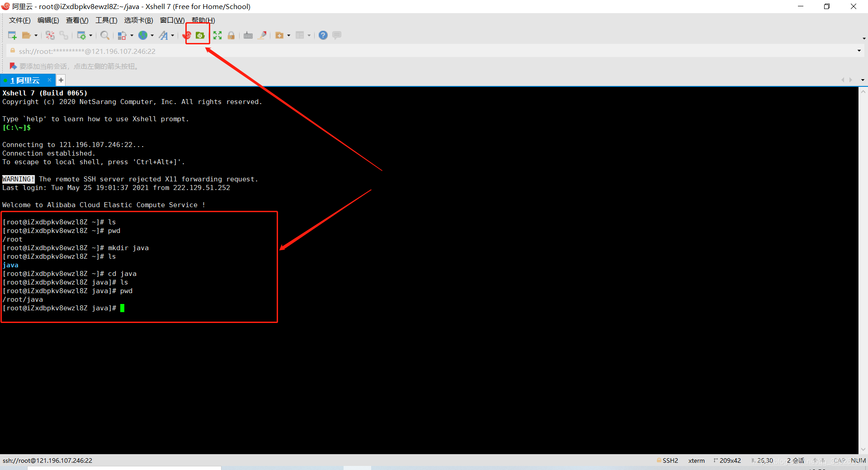
Task: Close the 阿里云 tab with its X
Action: 50,80
